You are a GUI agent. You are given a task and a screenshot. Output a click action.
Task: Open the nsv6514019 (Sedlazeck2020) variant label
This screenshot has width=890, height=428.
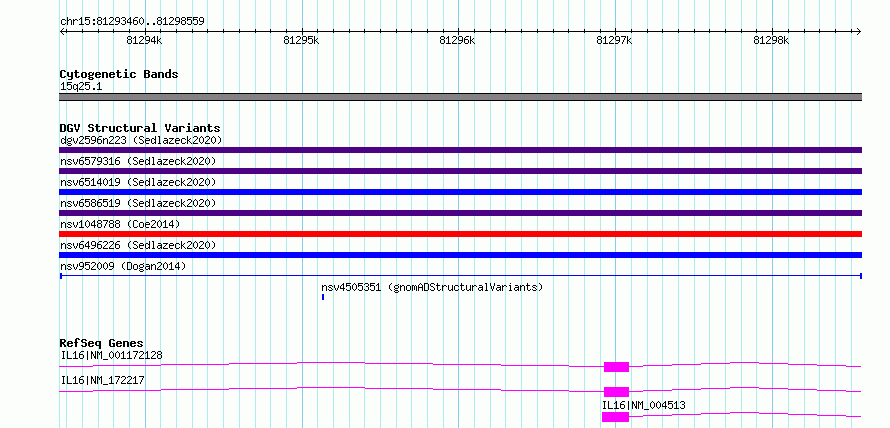[138, 182]
